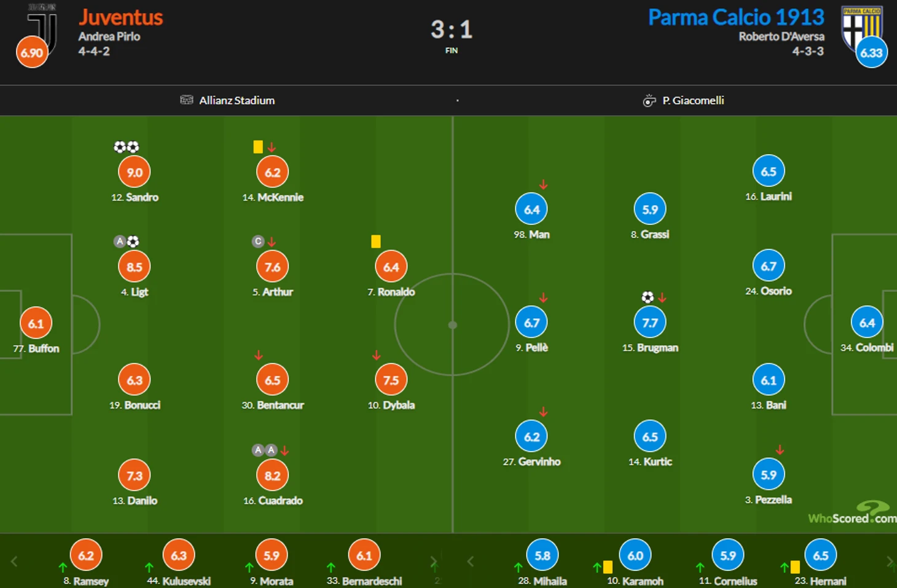The image size is (897, 588).
Task: Show previous Parma substitutes with left arrow
Action: pos(471,561)
